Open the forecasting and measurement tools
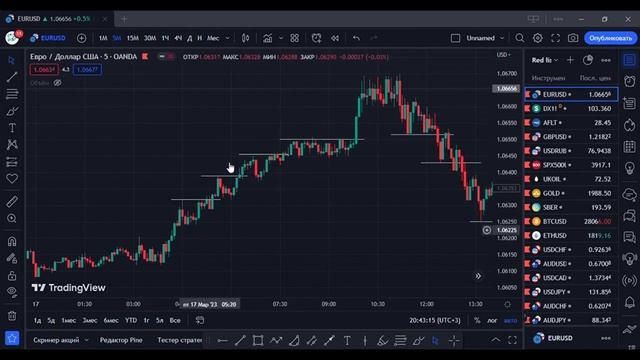Viewport: 640px width, 360px height. (x=12, y=162)
